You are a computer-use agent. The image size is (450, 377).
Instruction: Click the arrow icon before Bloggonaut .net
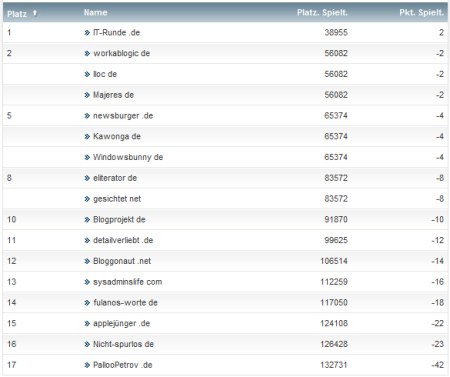pyautogui.click(x=87, y=261)
